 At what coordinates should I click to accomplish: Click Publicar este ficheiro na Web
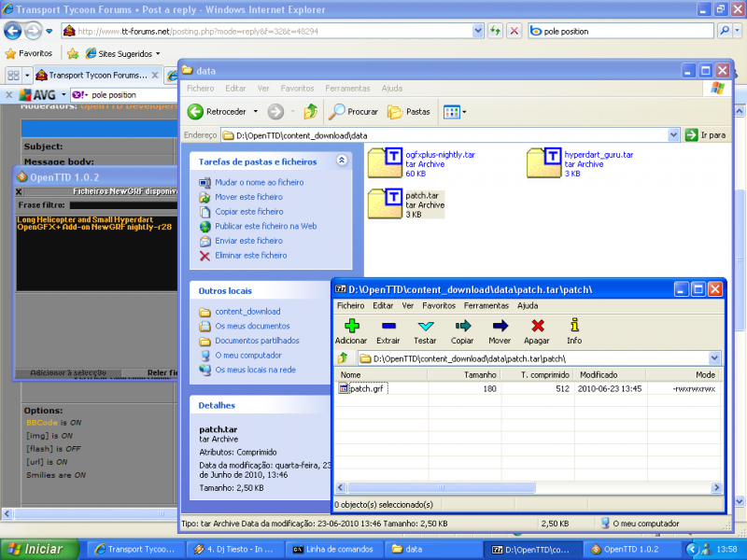pos(266,226)
